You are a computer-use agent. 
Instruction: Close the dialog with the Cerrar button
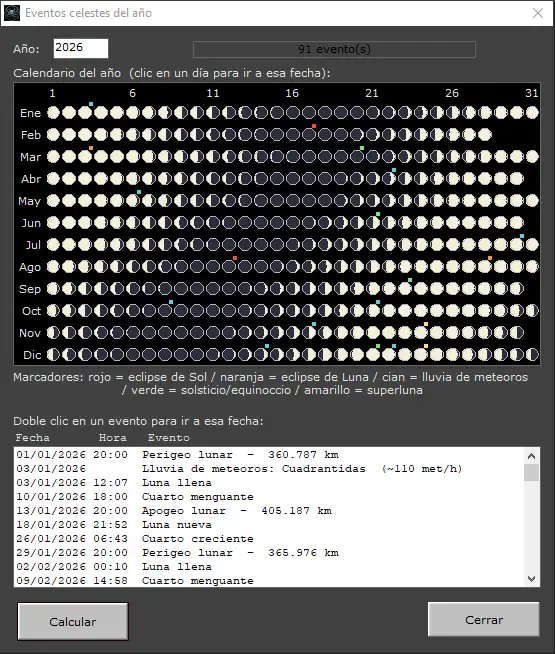point(484,620)
